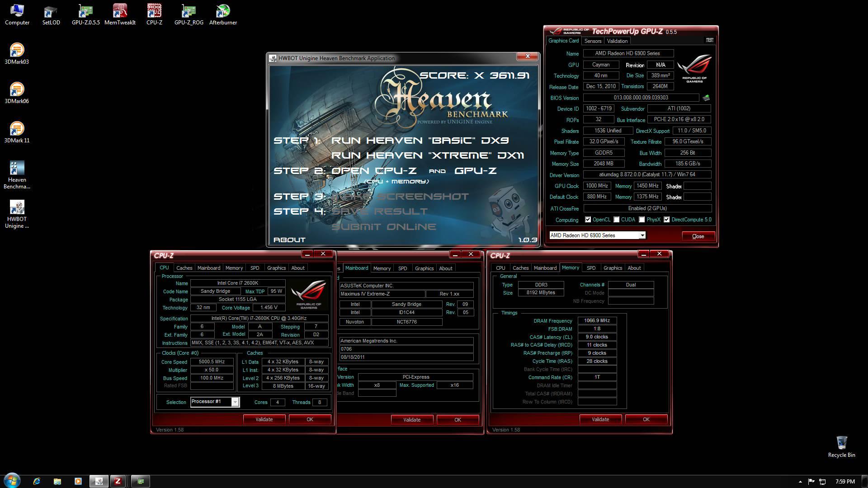Click DRAM Frequency value 1066.9 MHz
Screen dimensions: 868x488
pyautogui.click(x=597, y=321)
